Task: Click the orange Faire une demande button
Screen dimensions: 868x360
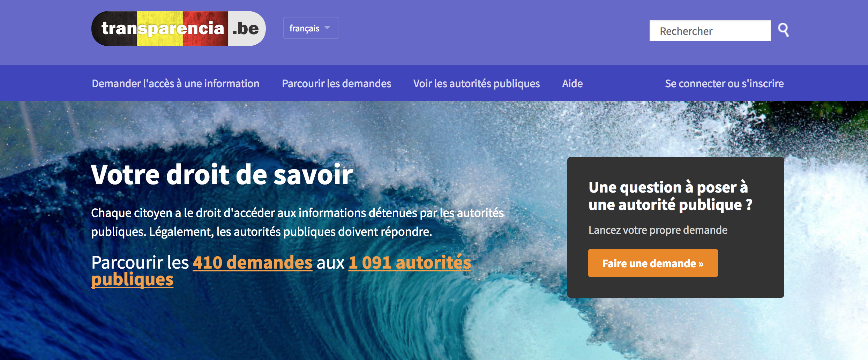Action: tap(653, 263)
